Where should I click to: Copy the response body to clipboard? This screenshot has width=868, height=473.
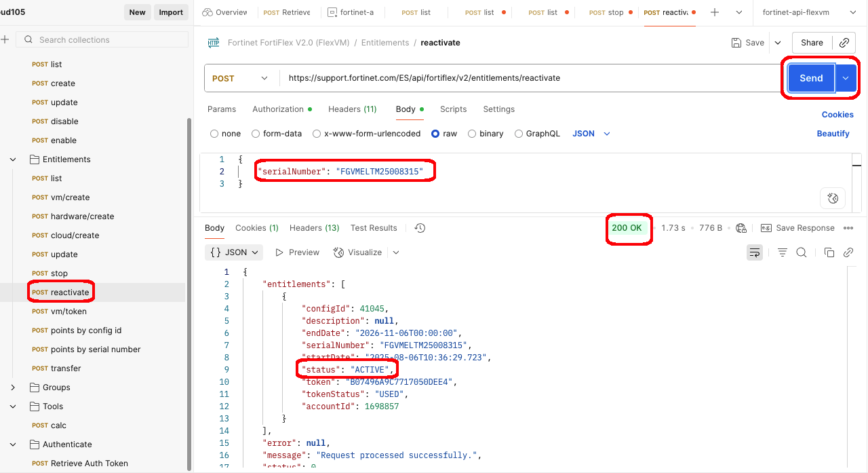point(829,252)
